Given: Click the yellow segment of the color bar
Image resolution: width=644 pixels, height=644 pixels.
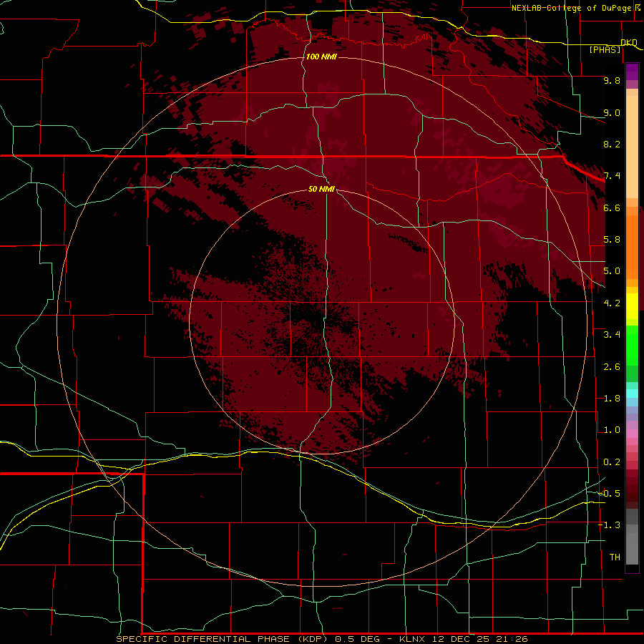Looking at the screenshot, I should point(632,306).
